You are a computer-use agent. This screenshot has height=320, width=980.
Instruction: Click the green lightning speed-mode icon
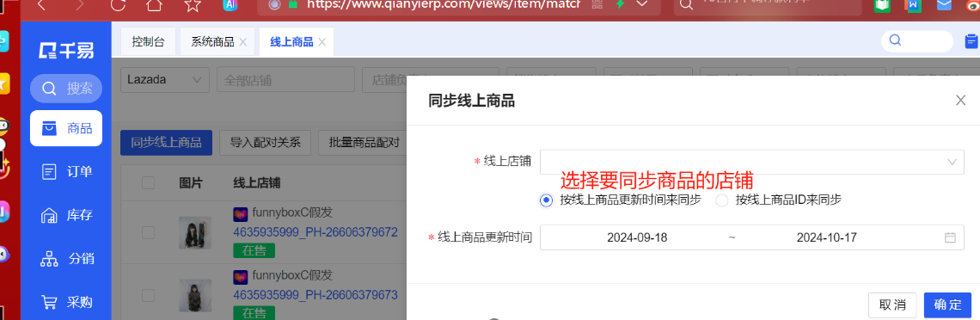(620, 4)
